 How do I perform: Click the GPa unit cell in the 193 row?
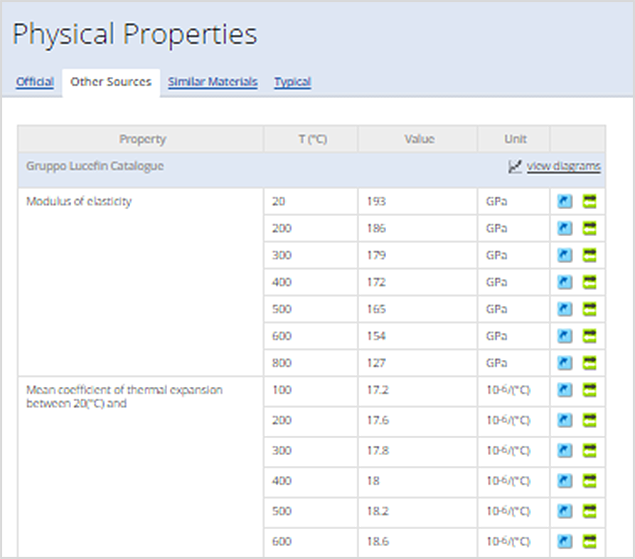pyautogui.click(x=514, y=201)
